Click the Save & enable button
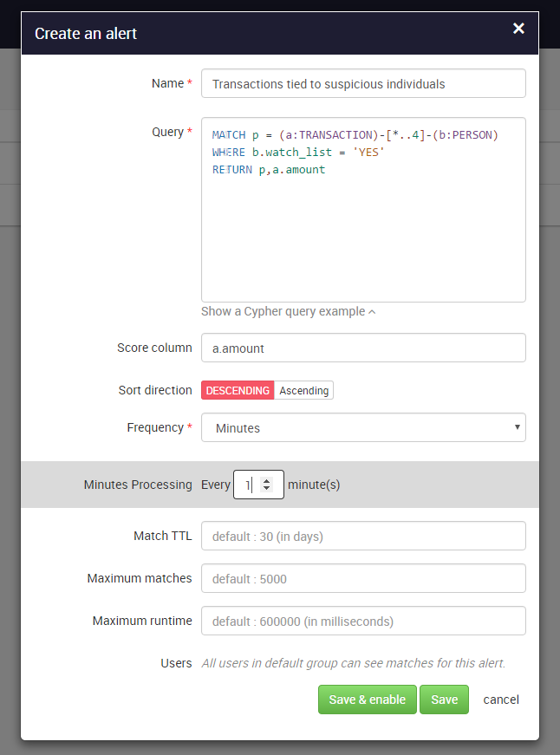The height and width of the screenshot is (755, 560). (367, 700)
